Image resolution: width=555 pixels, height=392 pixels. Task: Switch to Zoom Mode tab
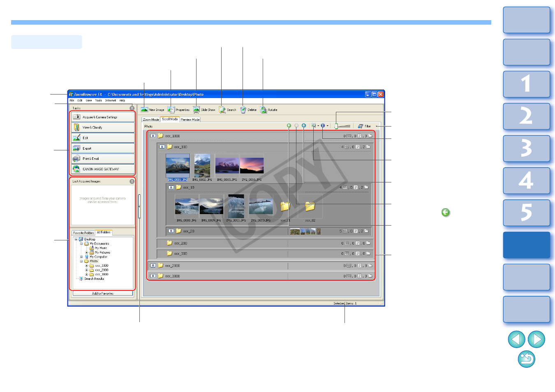pos(151,120)
